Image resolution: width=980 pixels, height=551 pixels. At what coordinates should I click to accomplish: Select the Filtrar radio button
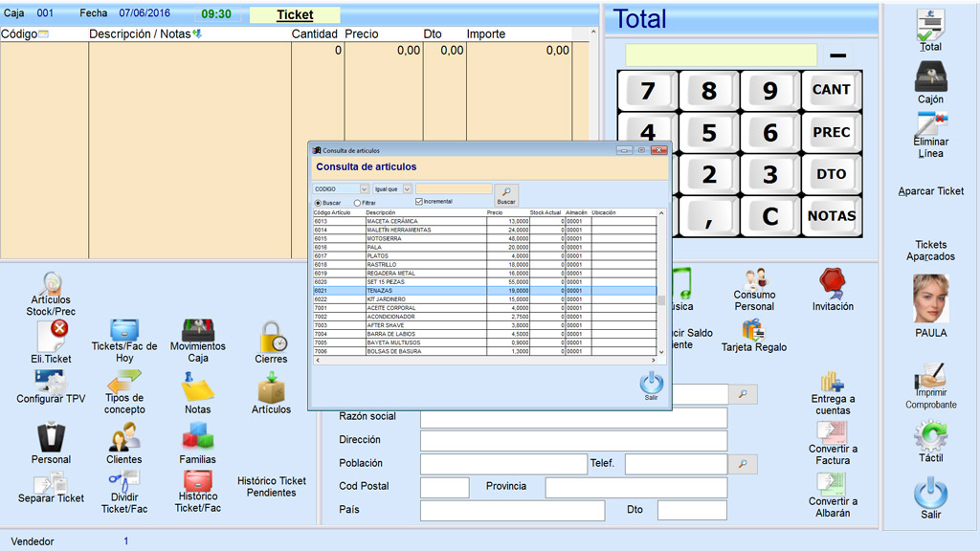pos(358,203)
